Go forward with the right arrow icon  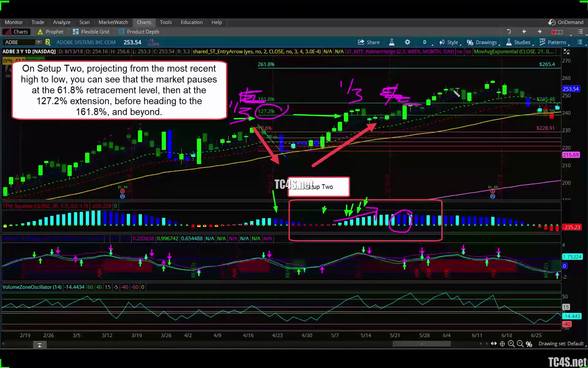(x=540, y=32)
